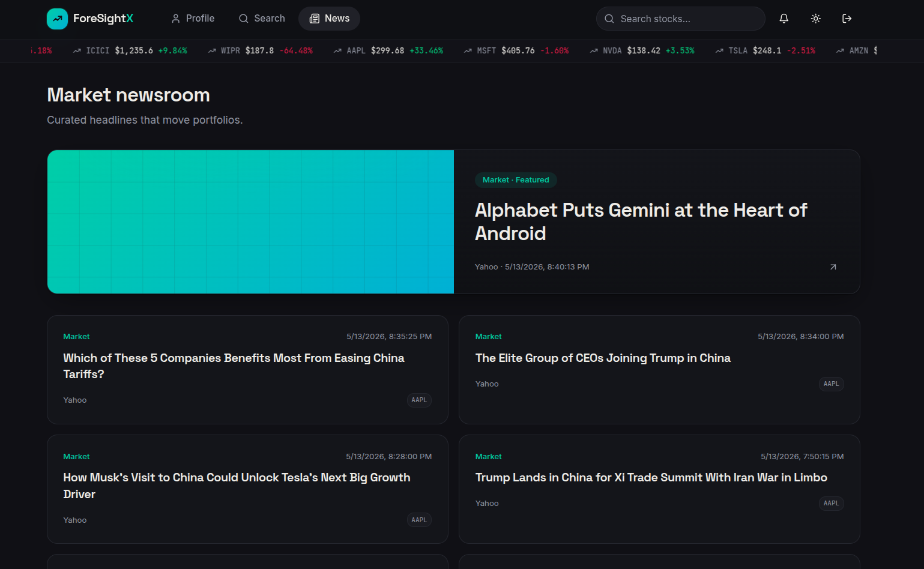
Task: Select the News nav tab
Action: coord(329,19)
